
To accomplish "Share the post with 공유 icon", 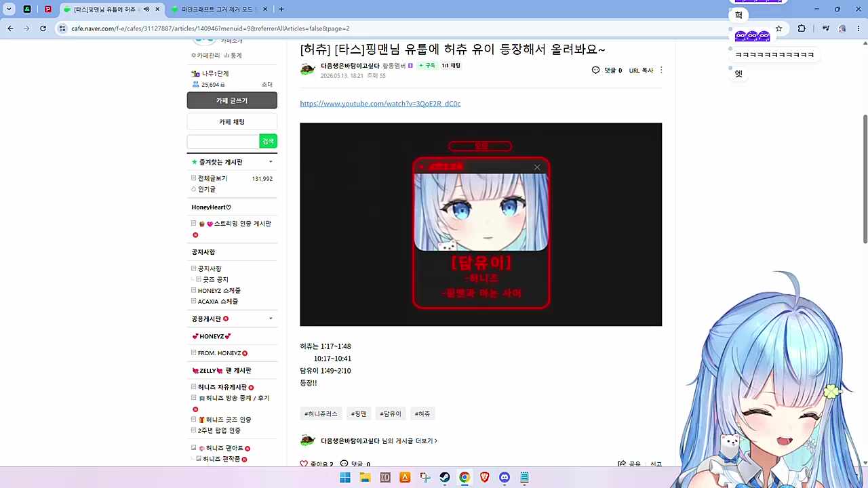I will [622, 464].
